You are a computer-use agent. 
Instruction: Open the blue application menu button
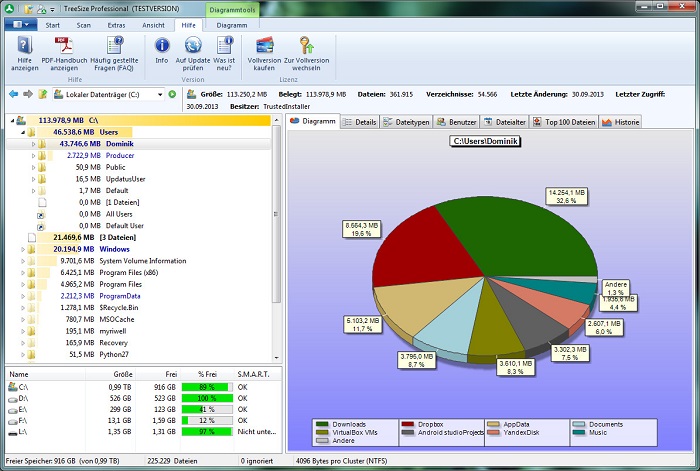point(21,25)
